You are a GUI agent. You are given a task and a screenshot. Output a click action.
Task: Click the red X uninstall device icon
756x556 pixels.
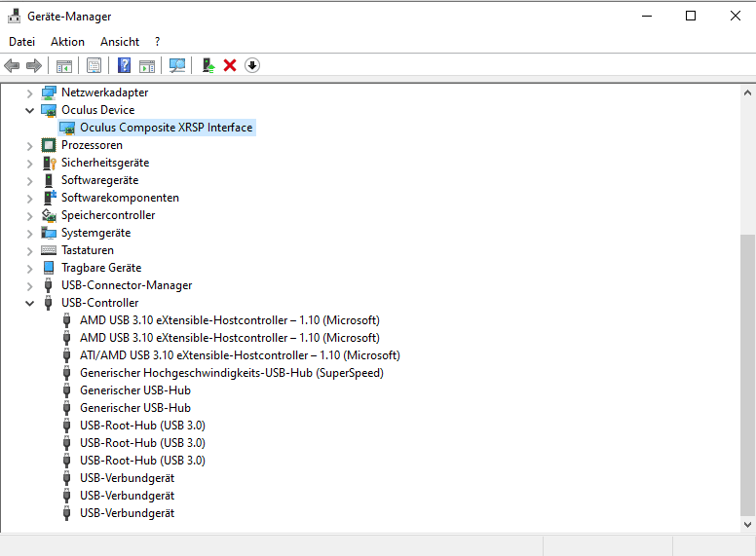[230, 65]
